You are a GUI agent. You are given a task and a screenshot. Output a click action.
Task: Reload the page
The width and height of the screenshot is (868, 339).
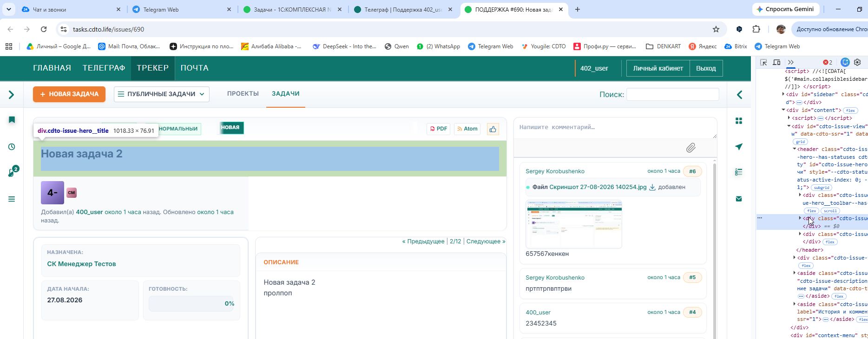[44, 29]
